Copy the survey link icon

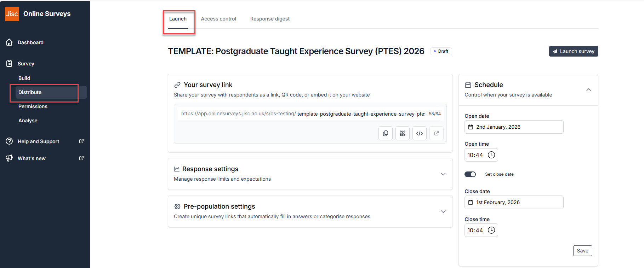pyautogui.click(x=385, y=133)
